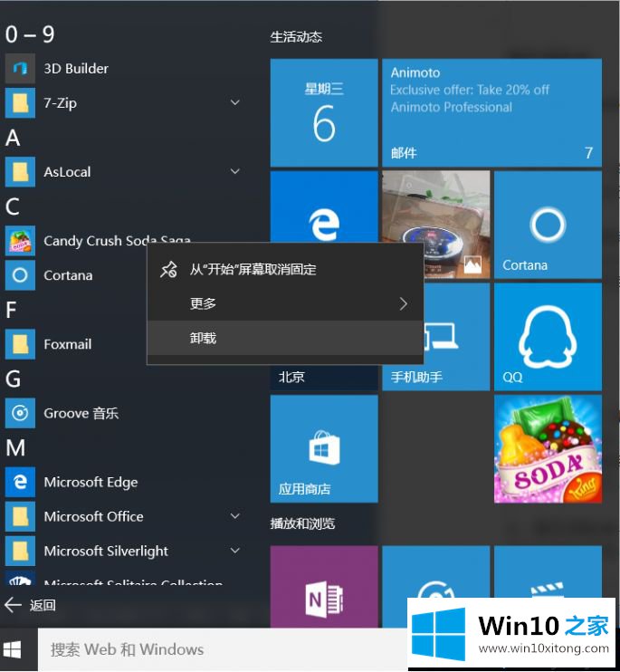Click the 生活动态 group title
The height and width of the screenshot is (672, 620).
click(x=296, y=37)
